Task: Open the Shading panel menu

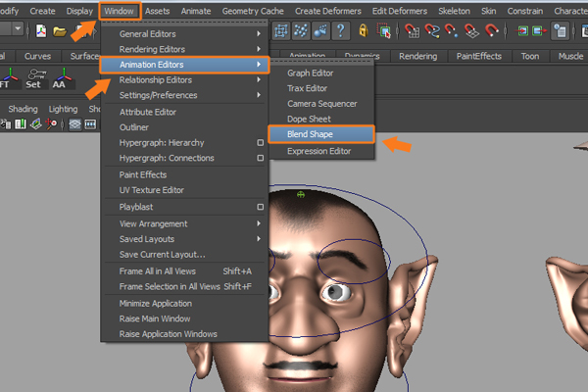Action: coord(23,109)
